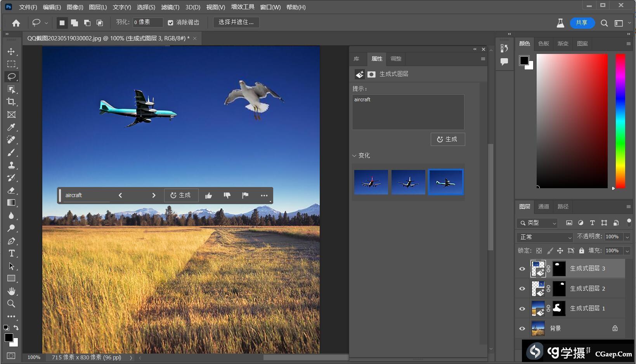Image resolution: width=636 pixels, height=364 pixels.
Task: Select the Move tool
Action: click(11, 52)
